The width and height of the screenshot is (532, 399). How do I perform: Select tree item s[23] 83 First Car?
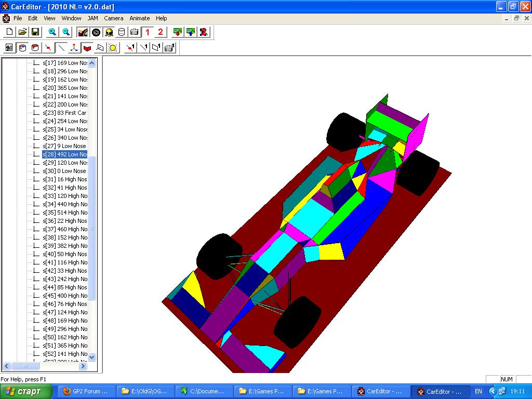pyautogui.click(x=64, y=113)
